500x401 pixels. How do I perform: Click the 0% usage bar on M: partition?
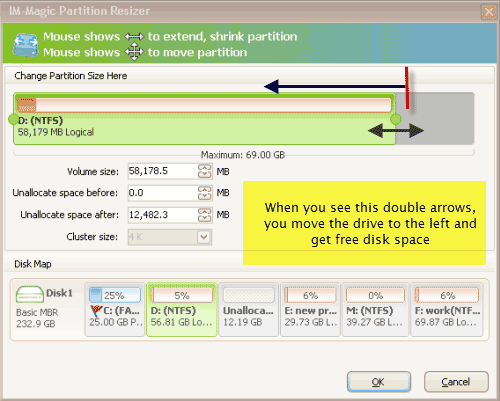click(x=375, y=295)
